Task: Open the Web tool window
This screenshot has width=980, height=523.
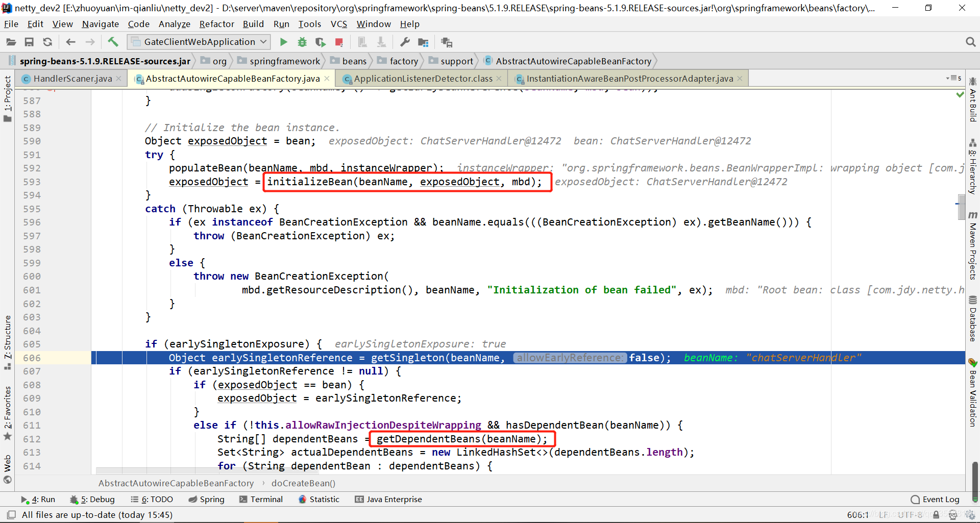Action: coord(8,468)
